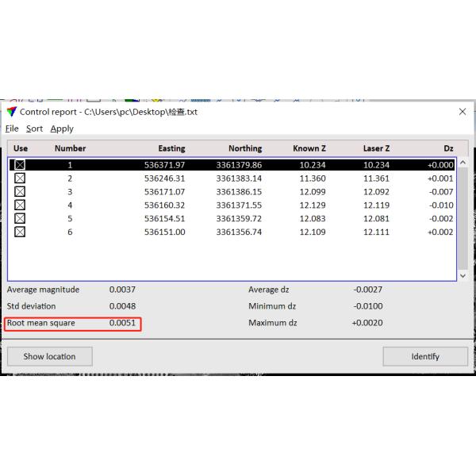Click the Control report title bar icon

pyautogui.click(x=11, y=112)
